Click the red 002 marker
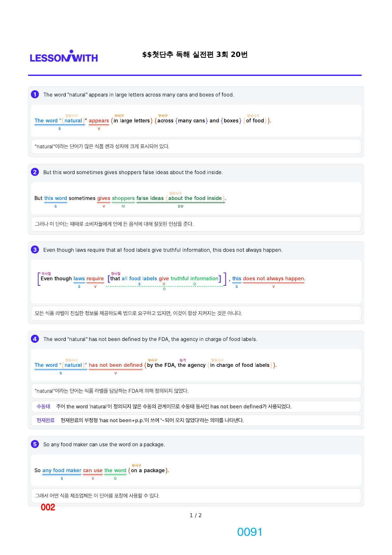The width and height of the screenshot is (392, 555). click(x=48, y=507)
